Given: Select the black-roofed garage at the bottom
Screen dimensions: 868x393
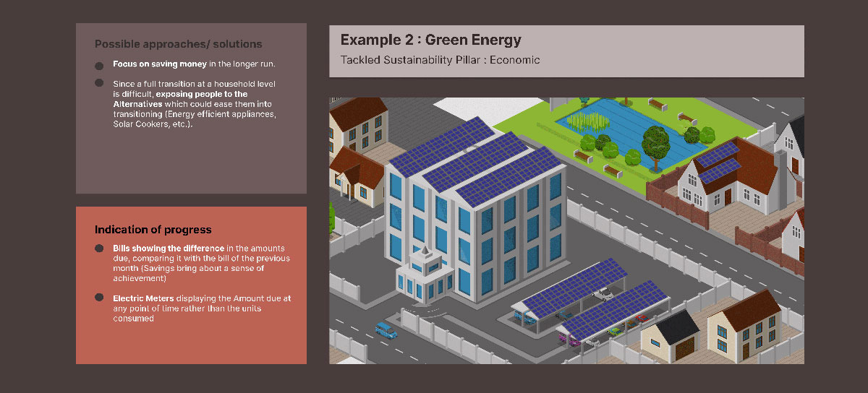Looking at the screenshot, I should tap(671, 337).
